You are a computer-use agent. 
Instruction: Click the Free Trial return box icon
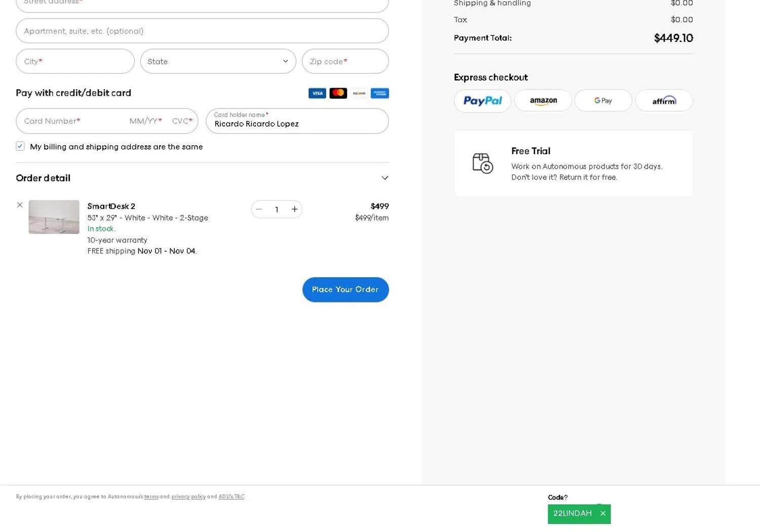pos(482,163)
